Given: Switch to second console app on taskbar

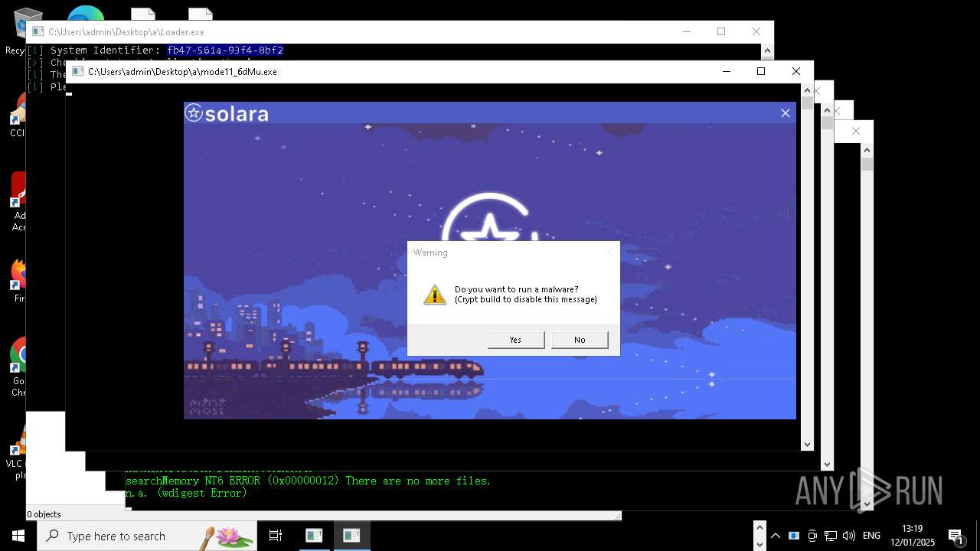Looking at the screenshot, I should [351, 536].
